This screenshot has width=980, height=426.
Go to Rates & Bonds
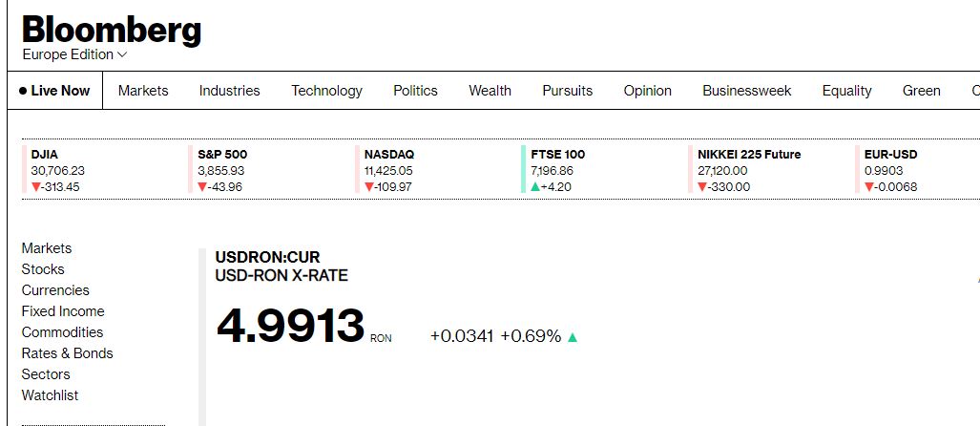(67, 353)
